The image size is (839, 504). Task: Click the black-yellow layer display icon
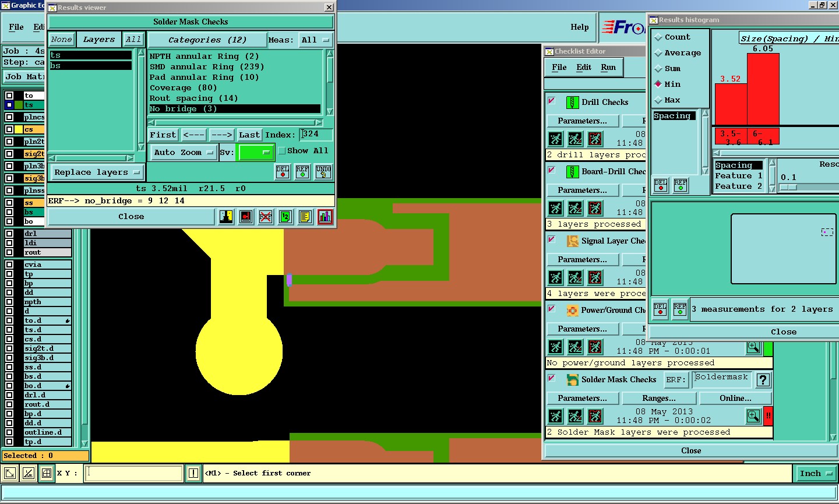coord(226,217)
